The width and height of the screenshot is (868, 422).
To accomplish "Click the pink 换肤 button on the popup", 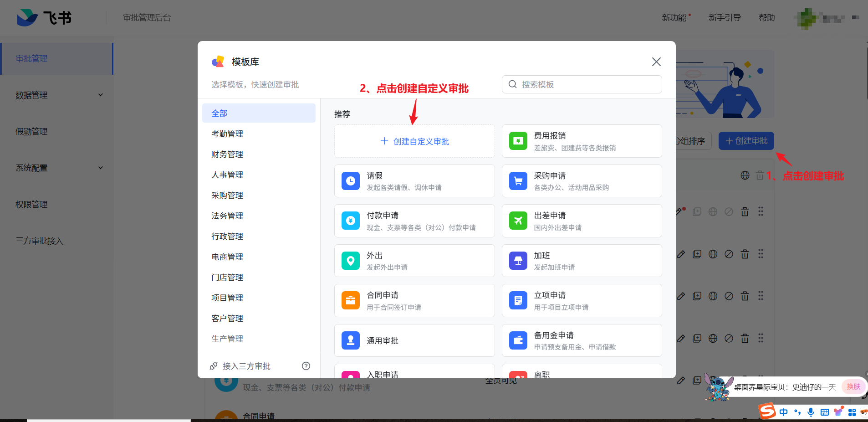I will point(853,386).
